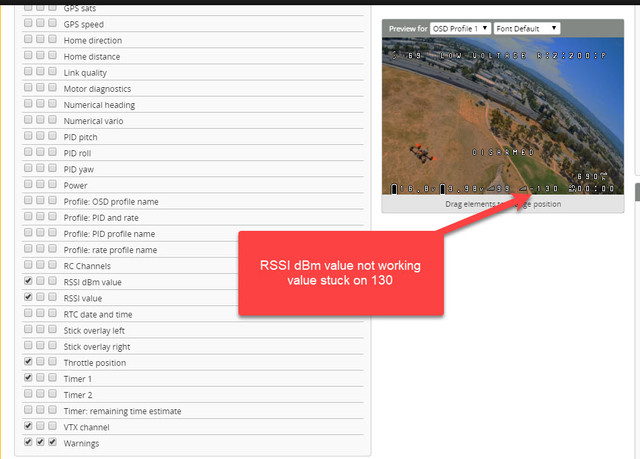This screenshot has height=459, width=640.
Task: Uncheck profile 2 checkbox for Warnings
Action: coord(40,442)
